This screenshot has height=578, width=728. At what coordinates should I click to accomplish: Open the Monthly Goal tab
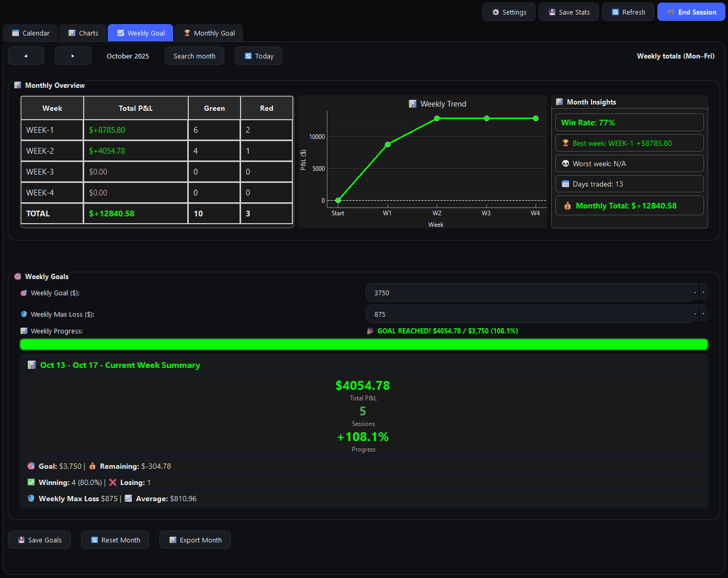pos(209,33)
